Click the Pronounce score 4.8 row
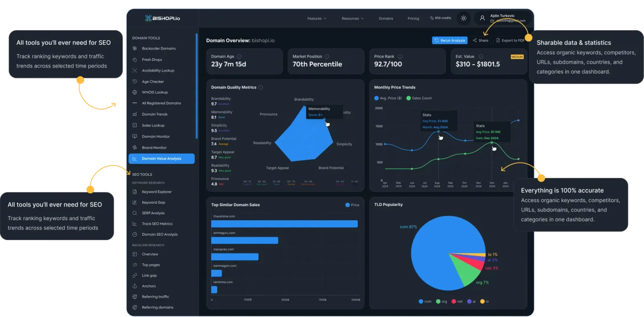This screenshot has width=644, height=317. [x=221, y=181]
